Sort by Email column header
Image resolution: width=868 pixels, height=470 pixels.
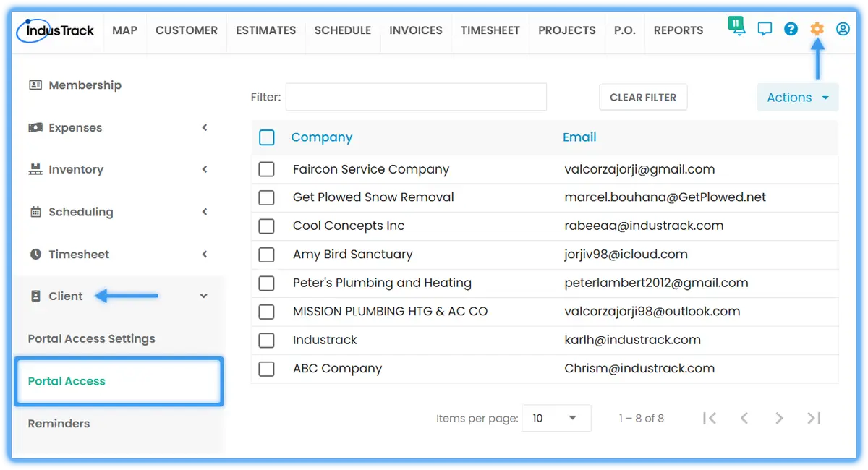579,137
